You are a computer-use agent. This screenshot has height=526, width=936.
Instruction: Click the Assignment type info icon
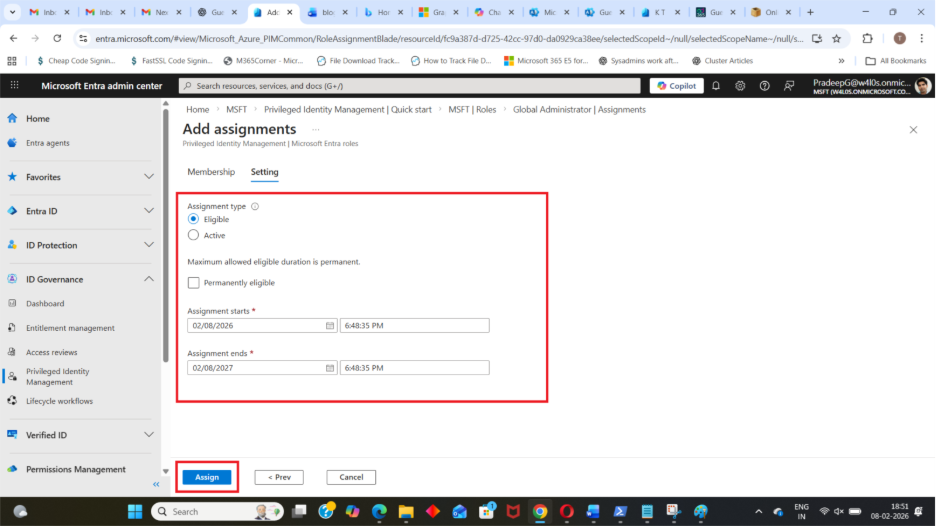255,206
